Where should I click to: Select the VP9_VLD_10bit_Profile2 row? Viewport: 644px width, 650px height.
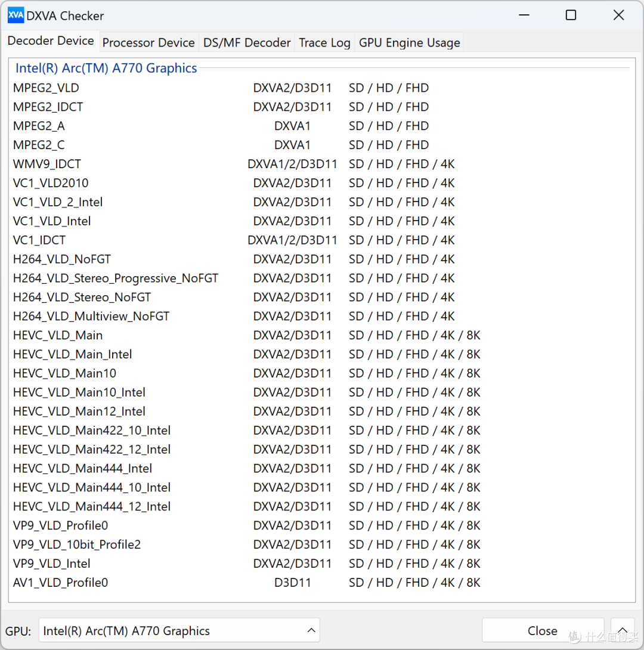click(x=321, y=545)
